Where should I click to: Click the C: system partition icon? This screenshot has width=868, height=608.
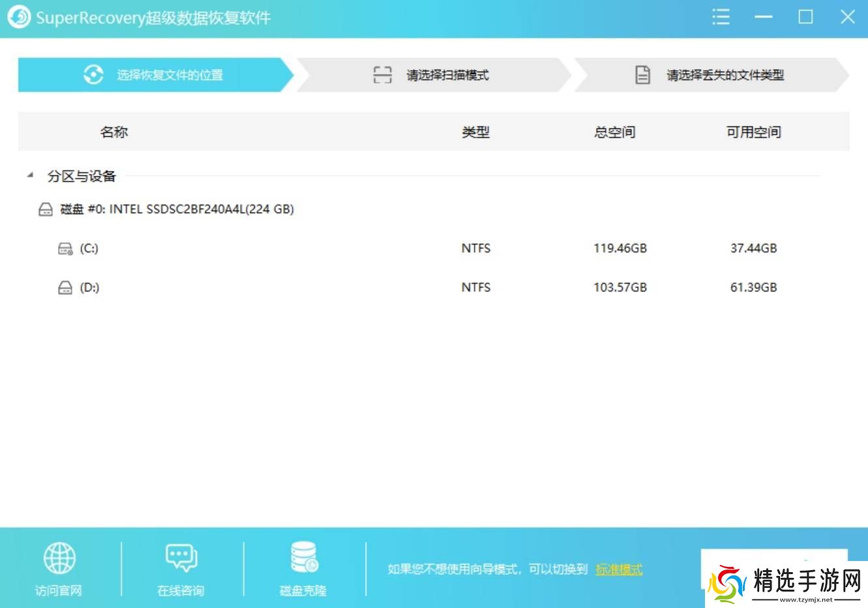point(65,249)
